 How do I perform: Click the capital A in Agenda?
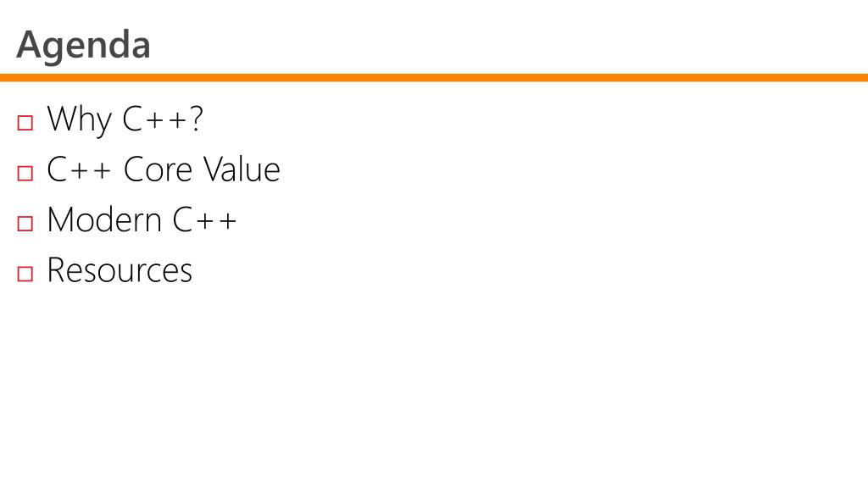point(30,44)
